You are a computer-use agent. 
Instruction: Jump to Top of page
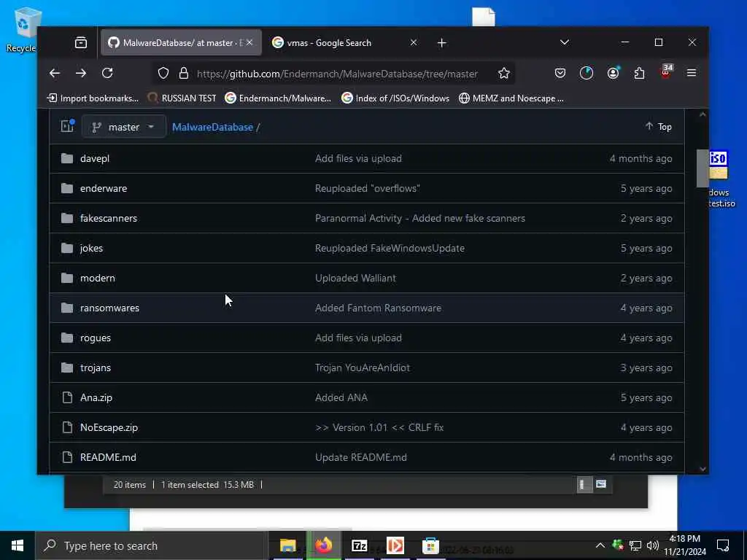click(x=659, y=127)
